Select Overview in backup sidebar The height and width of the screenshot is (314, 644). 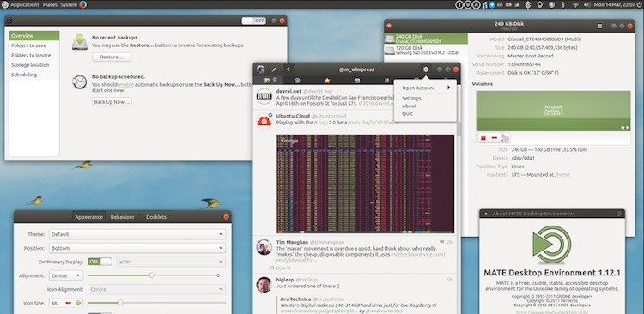(x=34, y=36)
